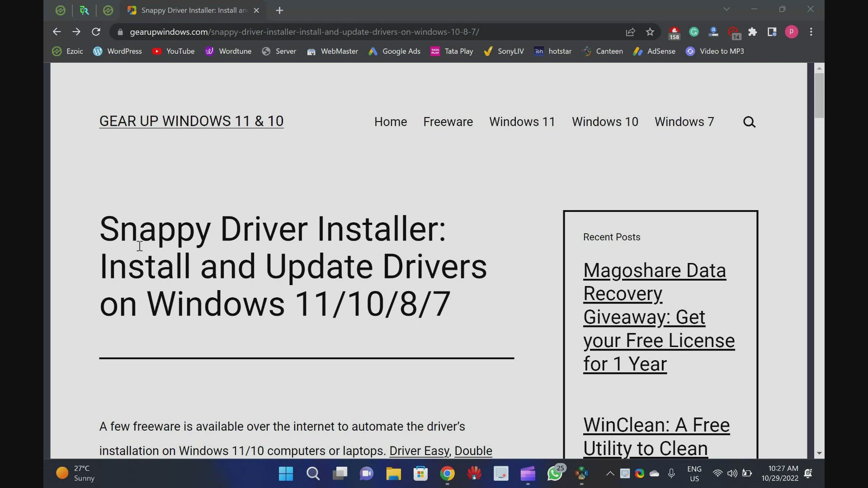Open the Huawei app on taskbar
868x488 pixels.
pos(474,474)
